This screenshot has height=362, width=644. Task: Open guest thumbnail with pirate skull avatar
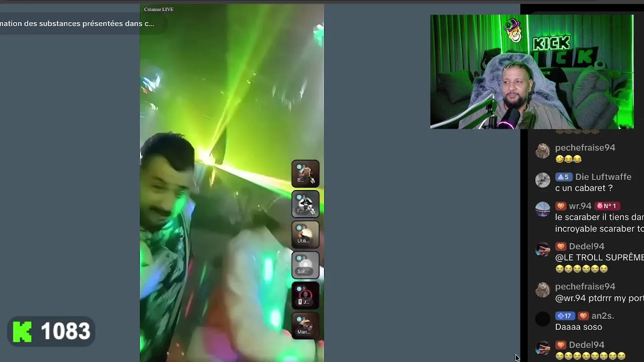coord(305,204)
